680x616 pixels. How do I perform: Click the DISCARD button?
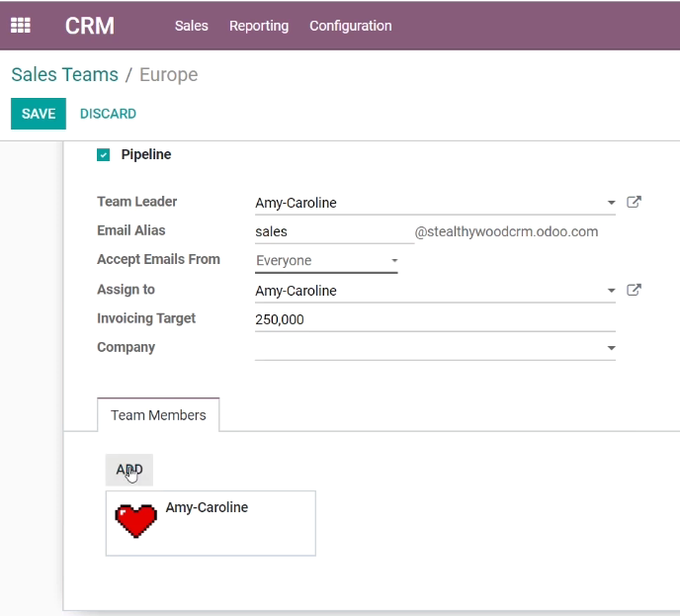pyautogui.click(x=108, y=114)
